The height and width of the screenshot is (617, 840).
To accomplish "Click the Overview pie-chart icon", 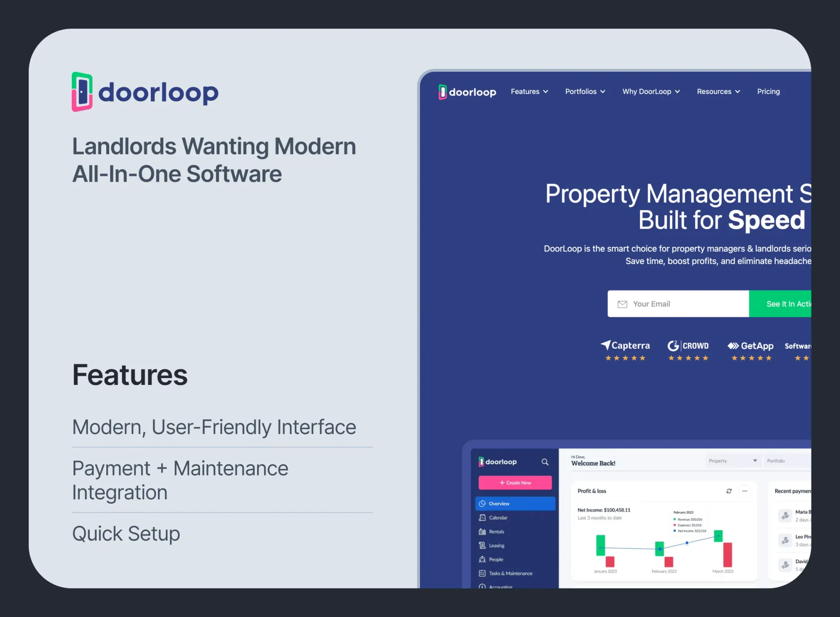I will [x=482, y=503].
